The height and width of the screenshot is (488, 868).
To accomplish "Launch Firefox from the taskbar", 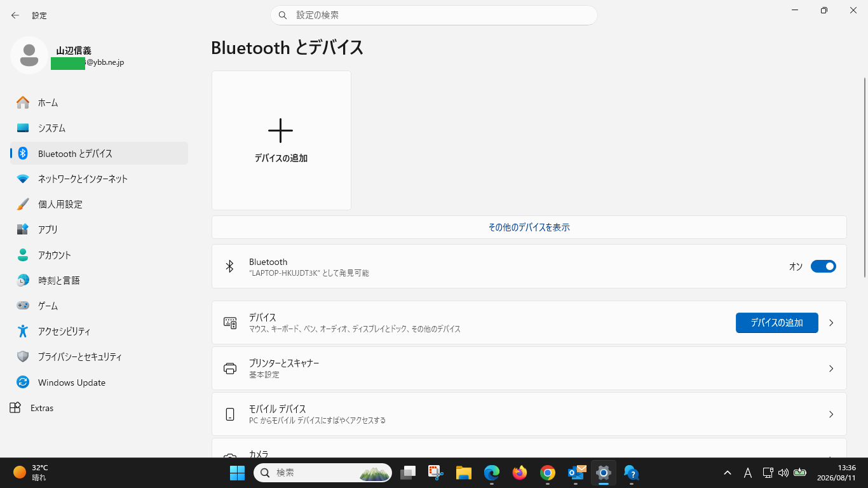I will coord(519,473).
